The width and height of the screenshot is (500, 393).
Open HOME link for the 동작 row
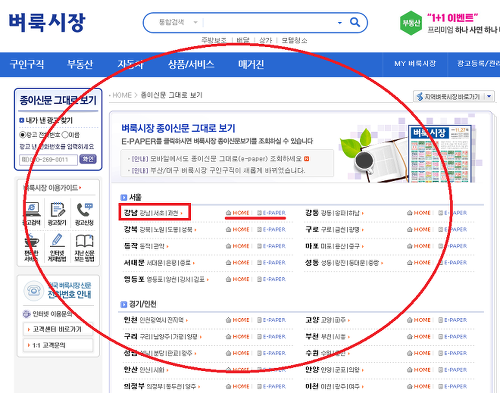click(x=238, y=246)
